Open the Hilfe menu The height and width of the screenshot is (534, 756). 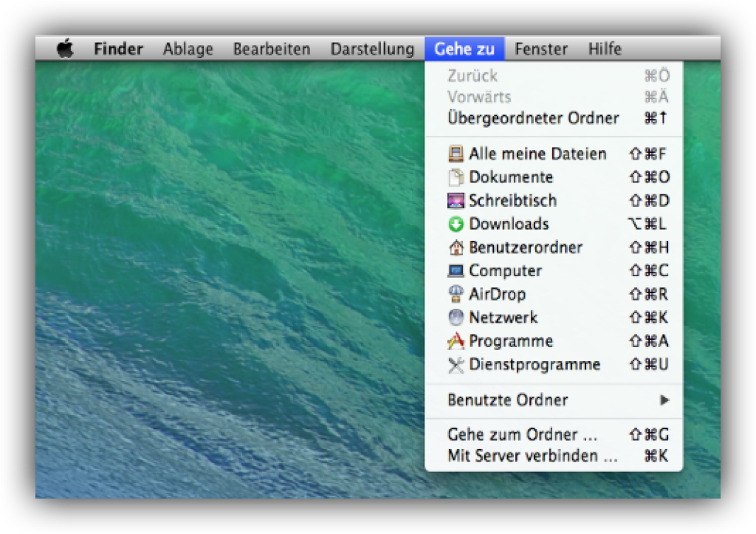tap(605, 49)
